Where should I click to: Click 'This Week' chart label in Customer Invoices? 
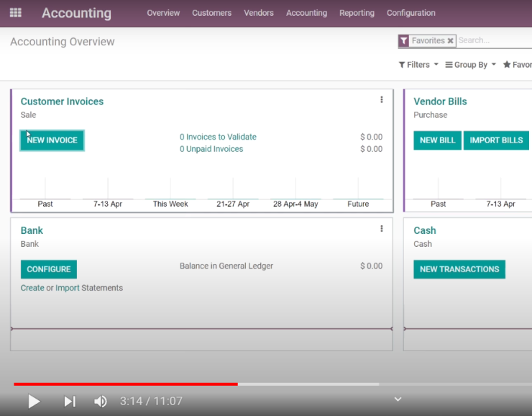(x=170, y=204)
